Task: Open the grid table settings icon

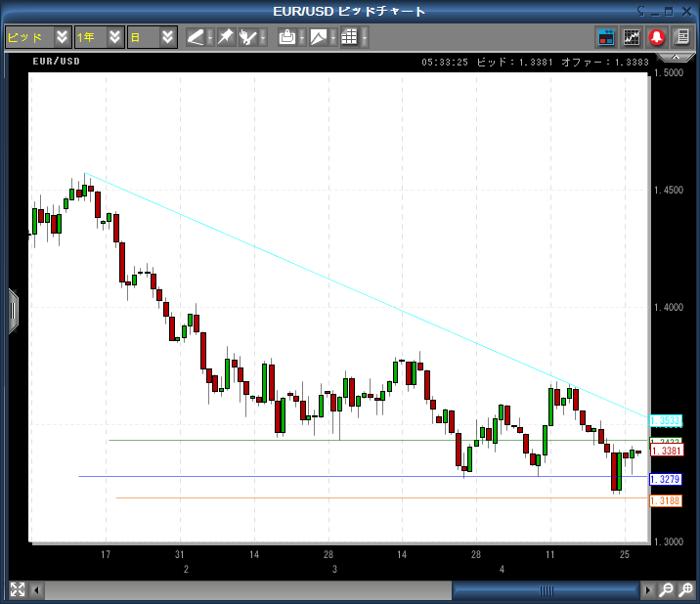Action: pyautogui.click(x=348, y=37)
